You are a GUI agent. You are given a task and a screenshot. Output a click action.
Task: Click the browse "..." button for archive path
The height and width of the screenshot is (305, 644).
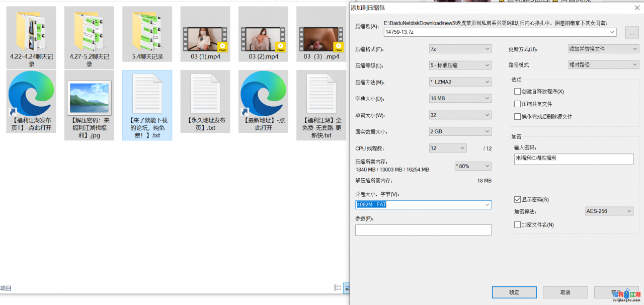632,32
